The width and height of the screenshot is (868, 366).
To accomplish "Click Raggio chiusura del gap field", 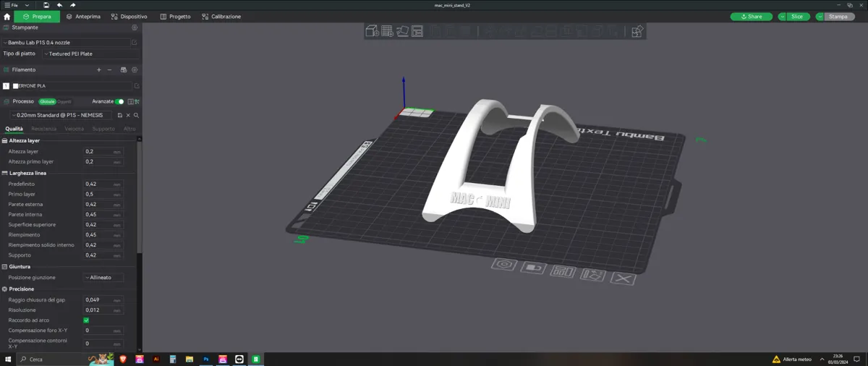I will [x=103, y=300].
